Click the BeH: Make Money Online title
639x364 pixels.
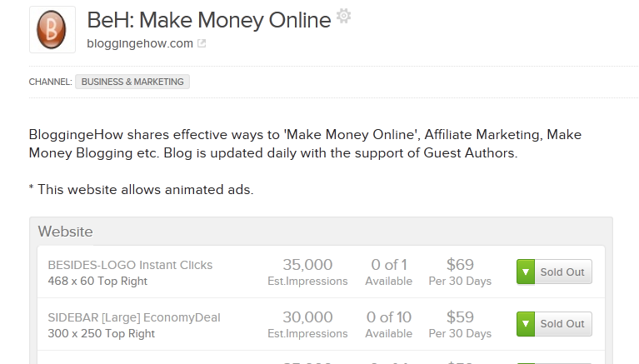(209, 20)
